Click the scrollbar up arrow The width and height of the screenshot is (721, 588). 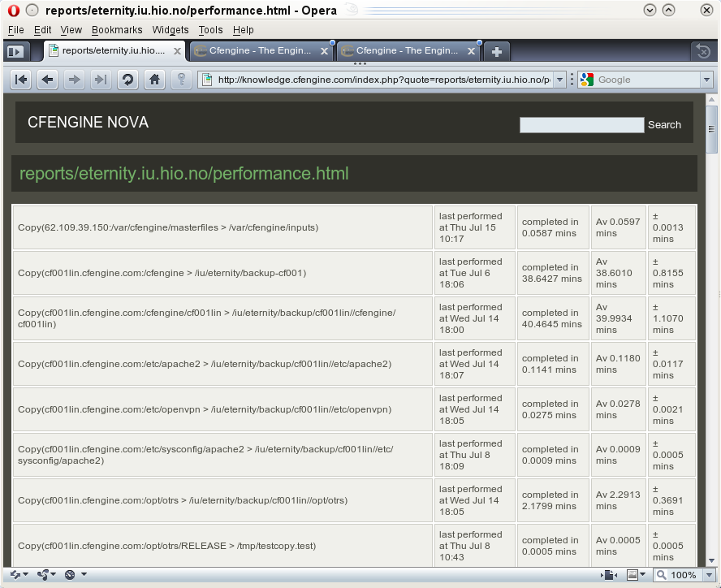click(x=711, y=99)
